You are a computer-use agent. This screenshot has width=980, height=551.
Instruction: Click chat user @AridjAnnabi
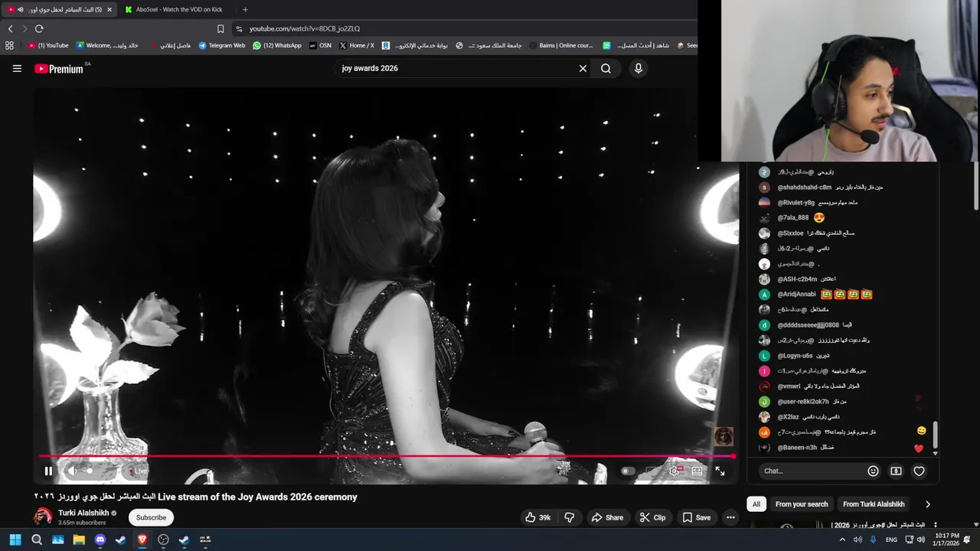coord(796,295)
